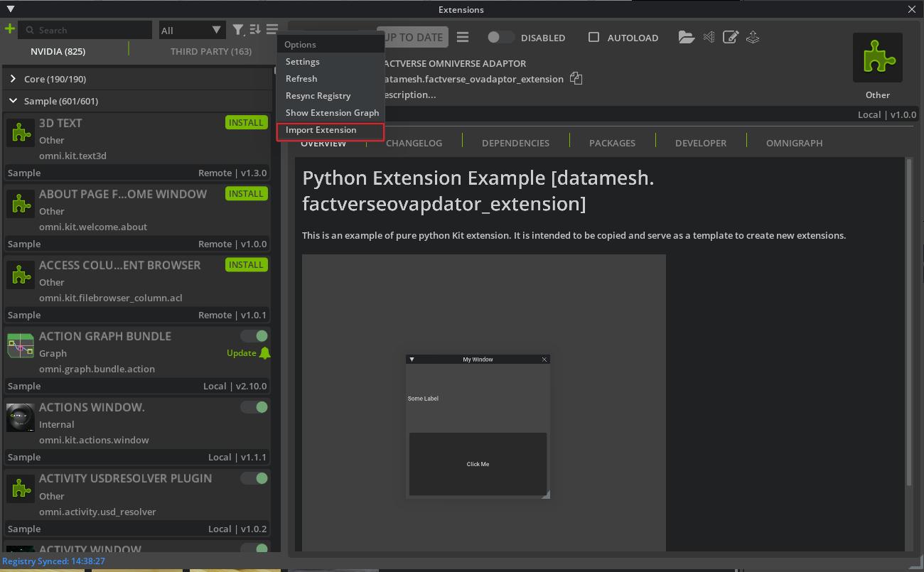Viewport: 924px width, 572px height.
Task: Click omni.graph.bundle.action id text
Action: [97, 369]
